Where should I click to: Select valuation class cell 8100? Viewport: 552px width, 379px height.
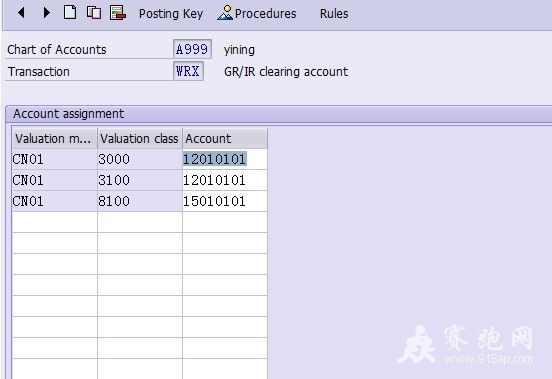(x=140, y=201)
